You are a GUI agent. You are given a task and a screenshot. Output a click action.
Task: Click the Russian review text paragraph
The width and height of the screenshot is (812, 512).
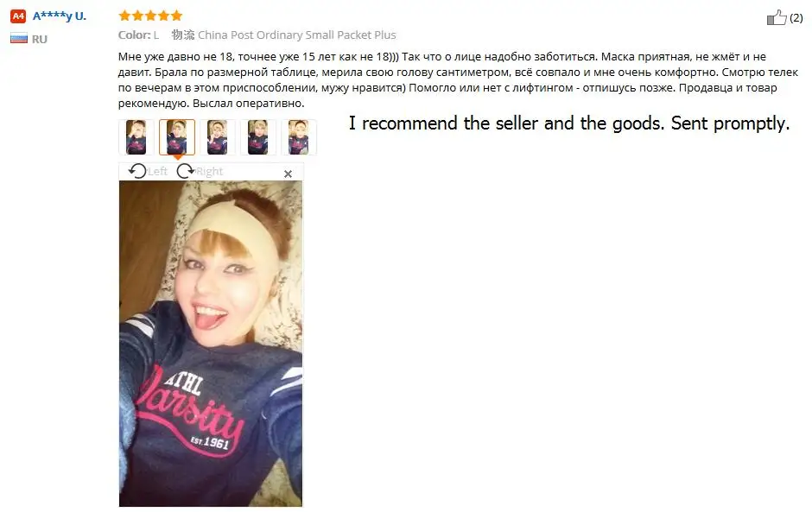(x=458, y=79)
